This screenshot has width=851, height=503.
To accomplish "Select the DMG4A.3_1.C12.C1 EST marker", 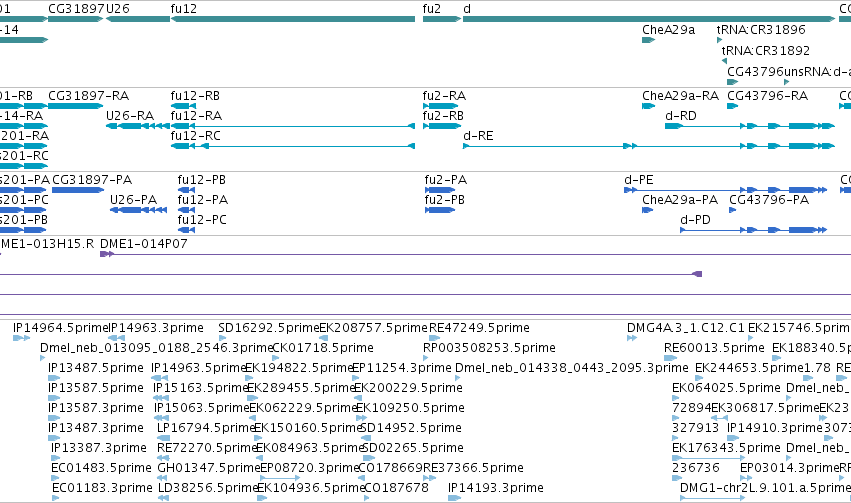I will 632,338.
